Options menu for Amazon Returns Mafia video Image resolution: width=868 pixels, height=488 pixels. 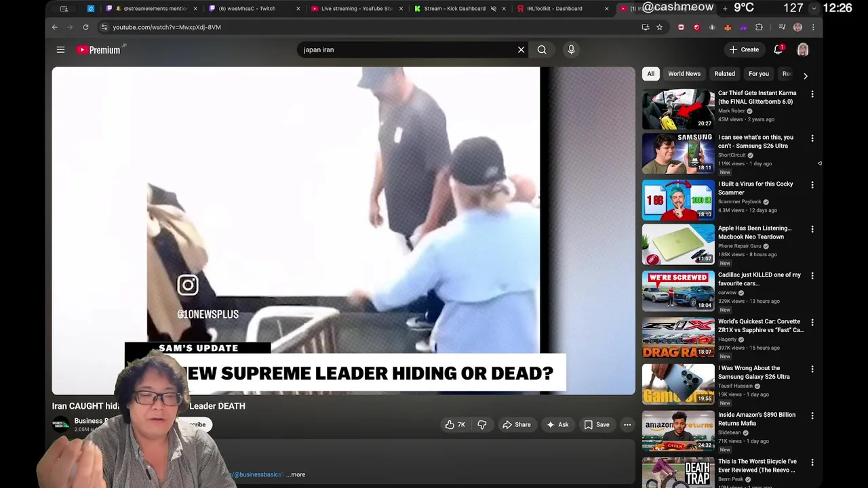coord(812,415)
